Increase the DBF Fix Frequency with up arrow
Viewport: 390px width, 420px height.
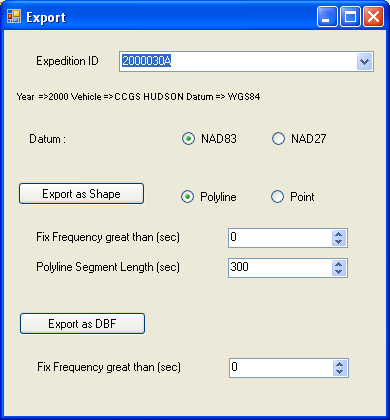[x=340, y=364]
